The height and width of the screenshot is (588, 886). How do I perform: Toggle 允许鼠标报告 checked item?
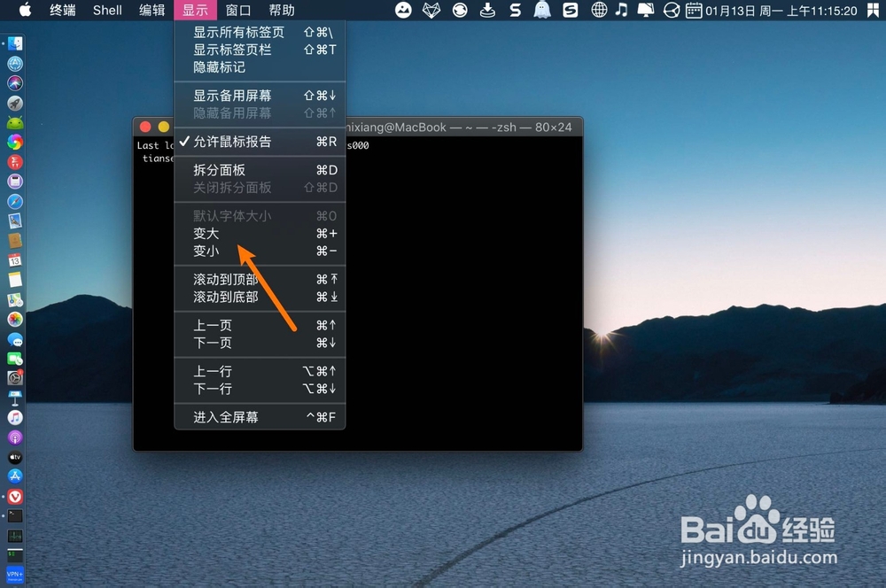tap(260, 141)
